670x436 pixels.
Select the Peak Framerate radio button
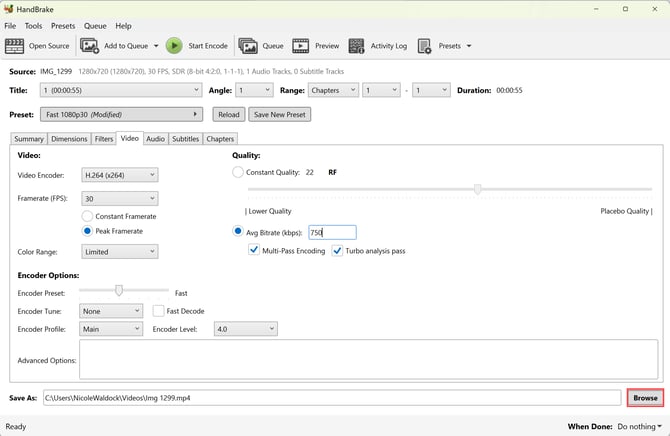pyautogui.click(x=87, y=231)
